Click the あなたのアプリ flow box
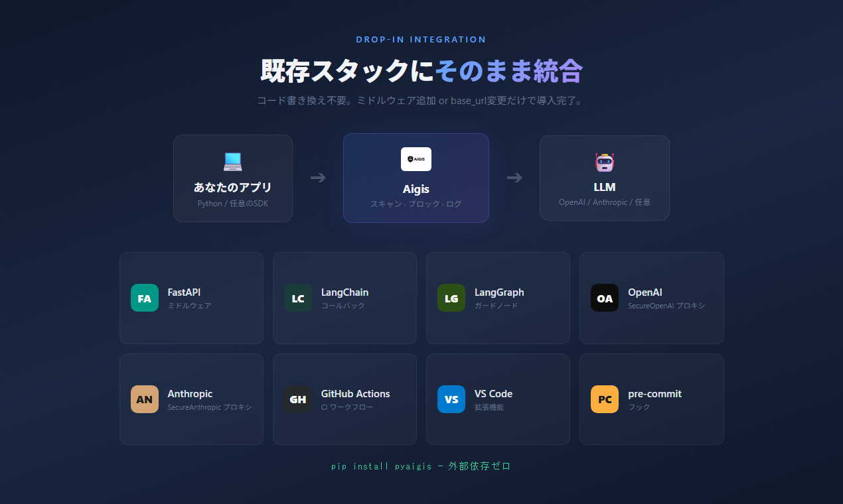This screenshot has width=843, height=504. tap(233, 178)
